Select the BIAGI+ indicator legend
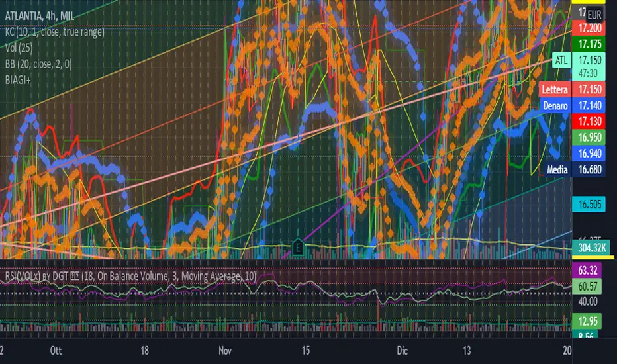The height and width of the screenshot is (364, 617). click(x=18, y=80)
